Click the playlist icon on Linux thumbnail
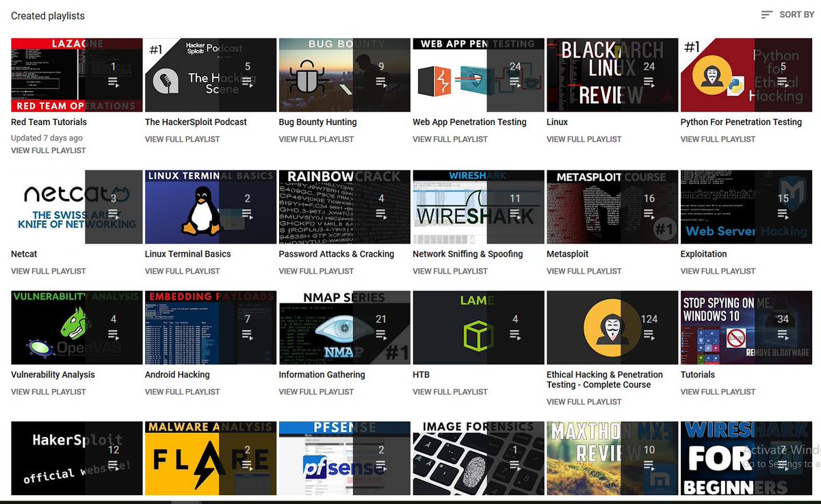Viewport: 821px width, 504px height. [649, 82]
